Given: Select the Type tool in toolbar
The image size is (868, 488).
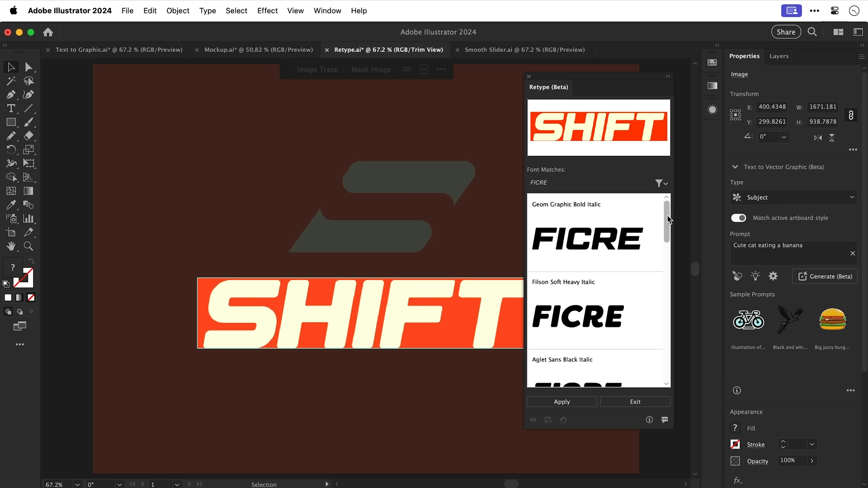Looking at the screenshot, I should (x=11, y=108).
